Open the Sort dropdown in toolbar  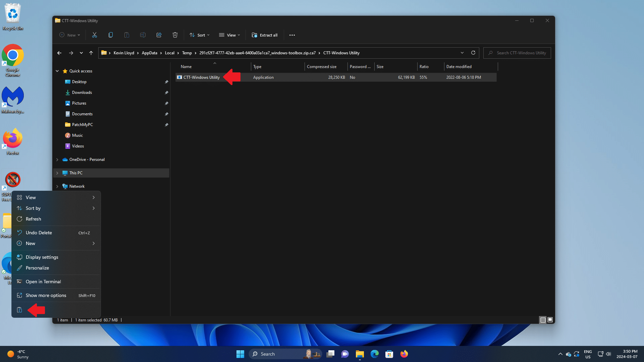click(x=199, y=35)
